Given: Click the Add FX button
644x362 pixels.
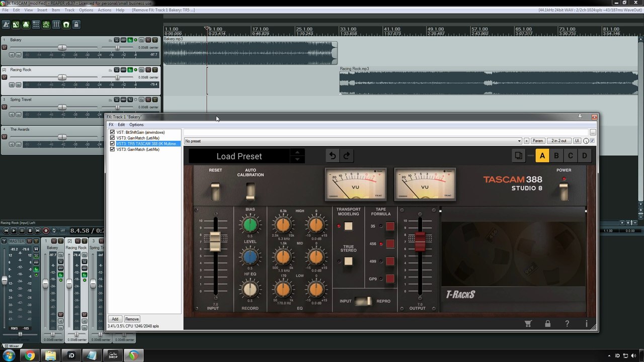Looking at the screenshot, I should point(115,319).
